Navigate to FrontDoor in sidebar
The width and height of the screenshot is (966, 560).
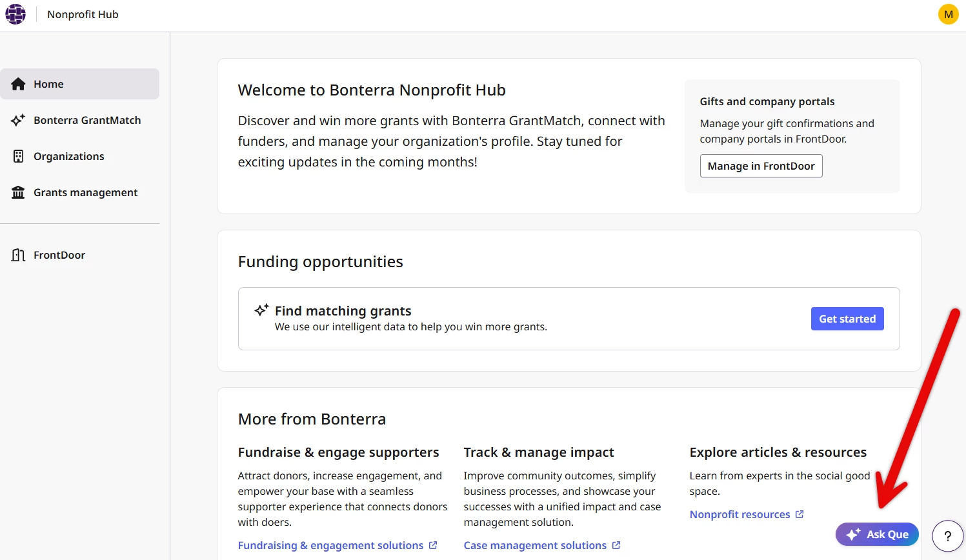(x=79, y=255)
